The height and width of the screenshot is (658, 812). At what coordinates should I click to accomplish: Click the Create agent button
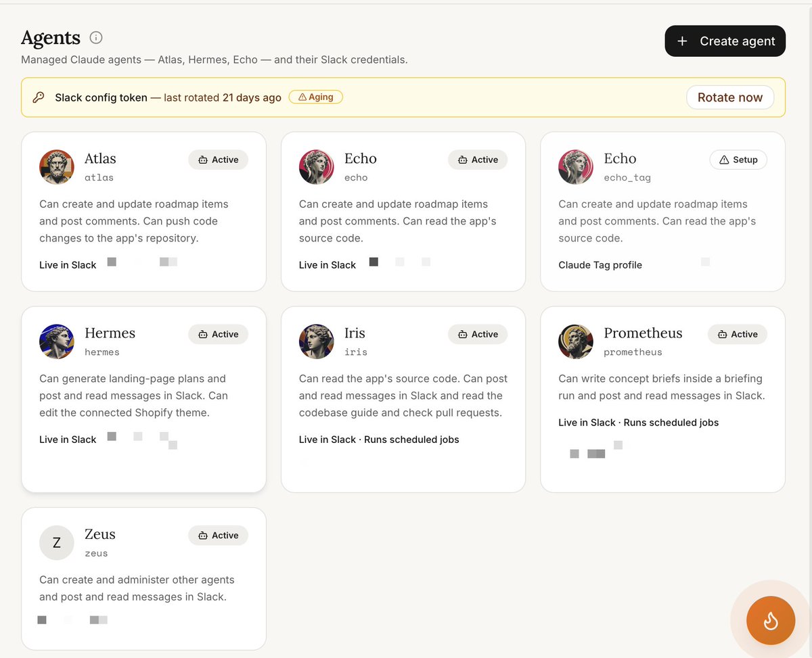[x=725, y=41]
